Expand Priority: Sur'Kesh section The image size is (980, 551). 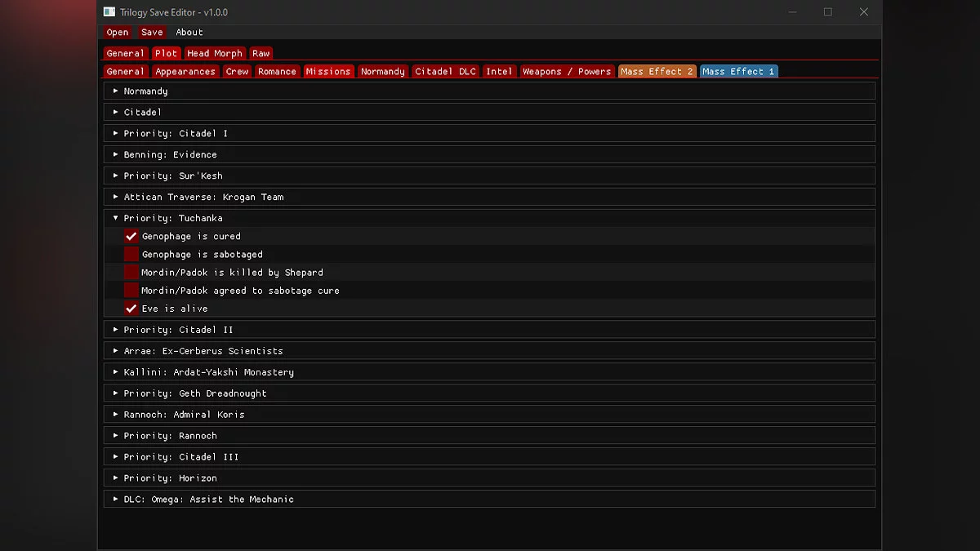click(489, 176)
